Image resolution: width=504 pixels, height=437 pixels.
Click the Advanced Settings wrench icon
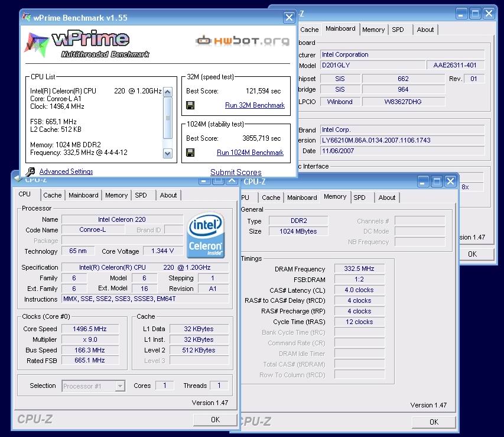(30, 172)
